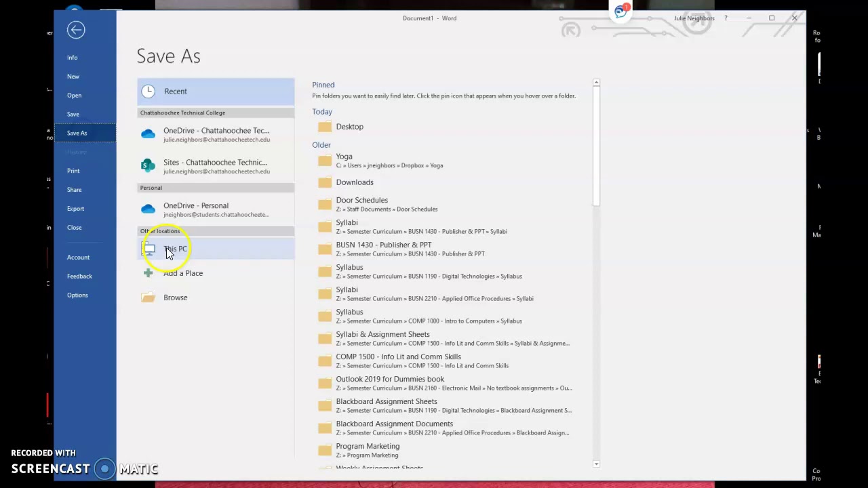Viewport: 868px width, 488px height.
Task: Click the Blackboard Assignment Sheets folder icon
Action: (325, 406)
